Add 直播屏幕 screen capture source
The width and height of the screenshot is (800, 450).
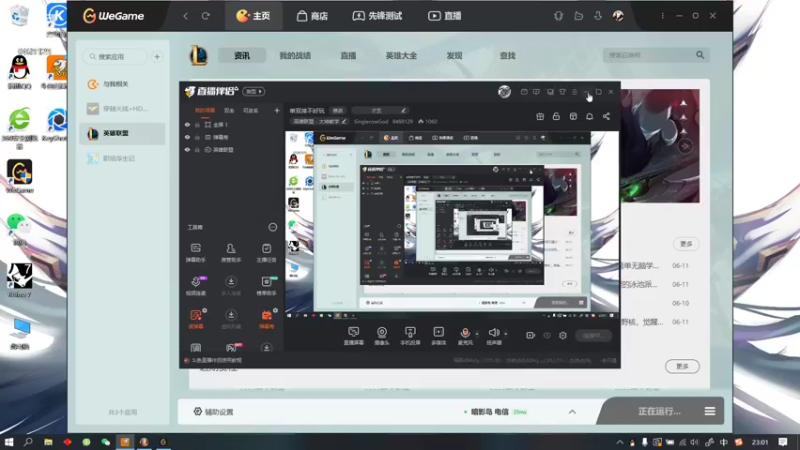353,336
